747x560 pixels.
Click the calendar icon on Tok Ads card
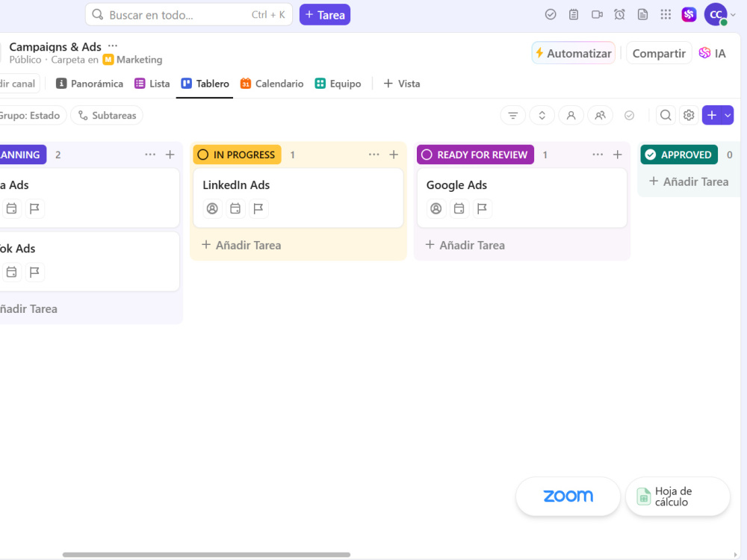coord(11,272)
